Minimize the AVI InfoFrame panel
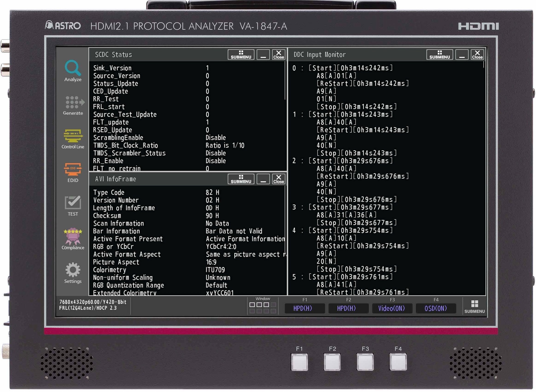 pyautogui.click(x=263, y=179)
